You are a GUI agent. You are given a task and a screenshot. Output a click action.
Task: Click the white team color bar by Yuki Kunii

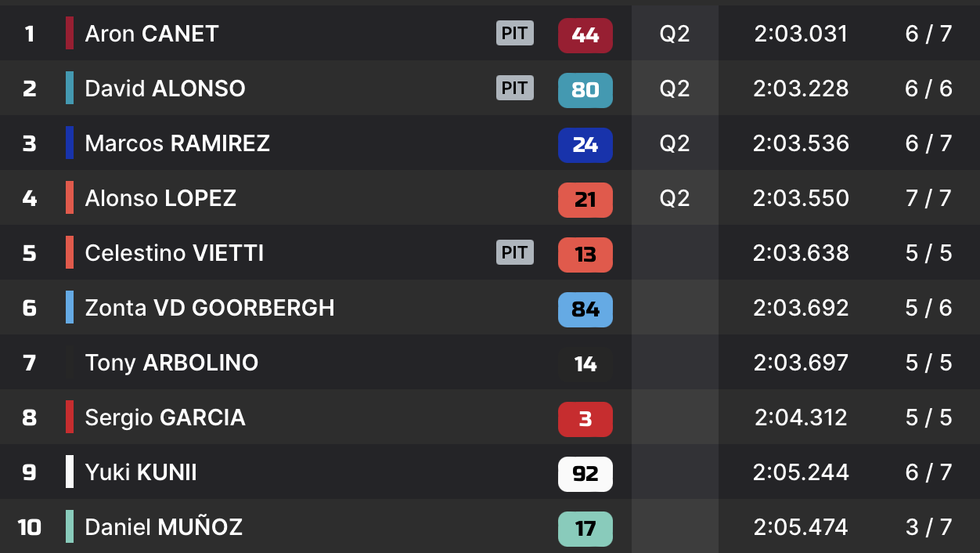(x=70, y=472)
